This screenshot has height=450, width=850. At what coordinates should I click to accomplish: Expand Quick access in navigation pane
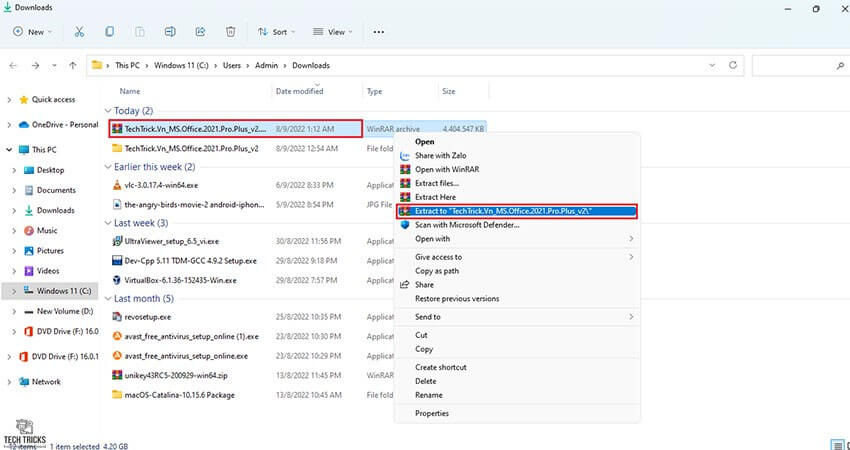pyautogui.click(x=9, y=100)
